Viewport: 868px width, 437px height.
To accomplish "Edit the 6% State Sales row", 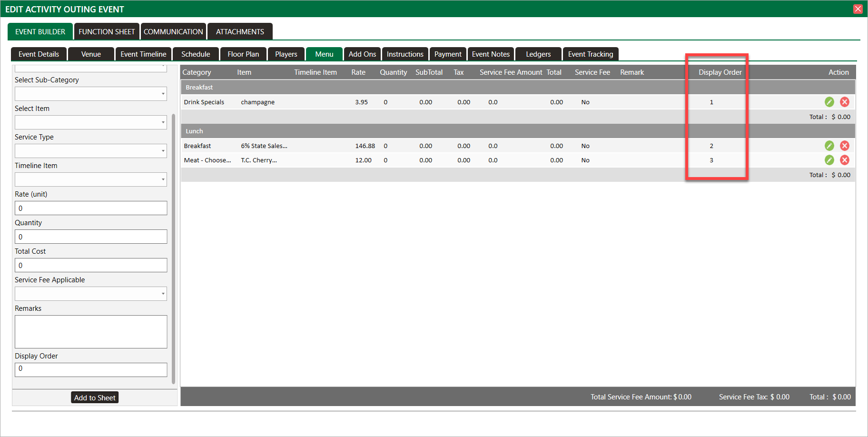I will [829, 146].
